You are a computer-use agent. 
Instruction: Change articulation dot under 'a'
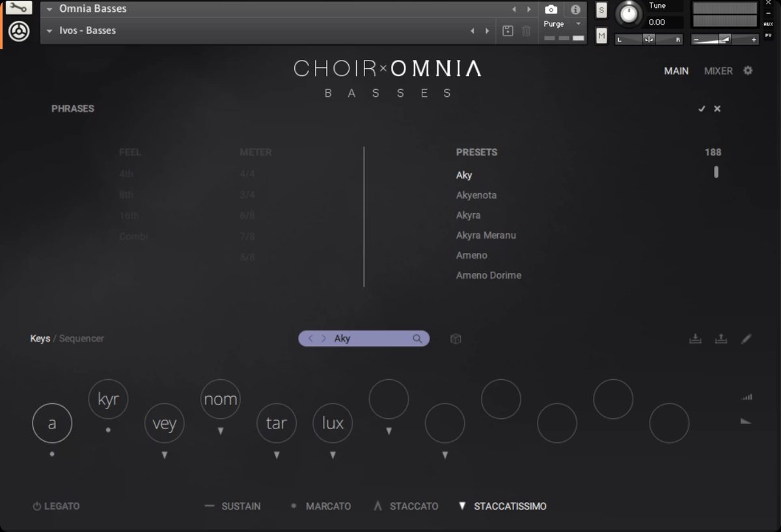tap(52, 454)
